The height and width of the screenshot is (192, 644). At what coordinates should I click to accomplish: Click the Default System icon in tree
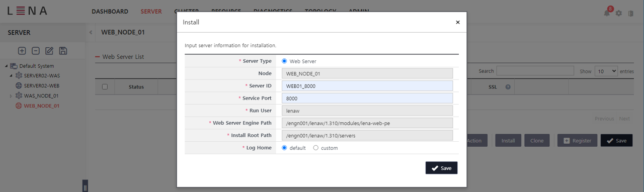click(14, 66)
